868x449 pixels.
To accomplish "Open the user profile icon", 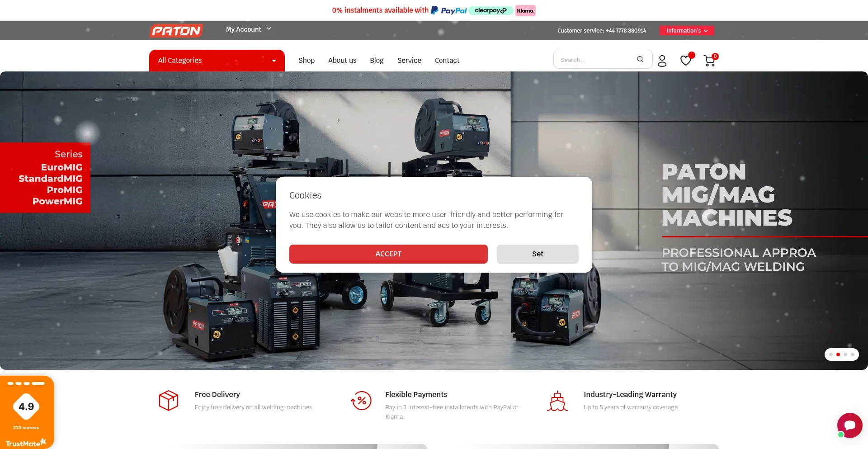I will pyautogui.click(x=662, y=61).
